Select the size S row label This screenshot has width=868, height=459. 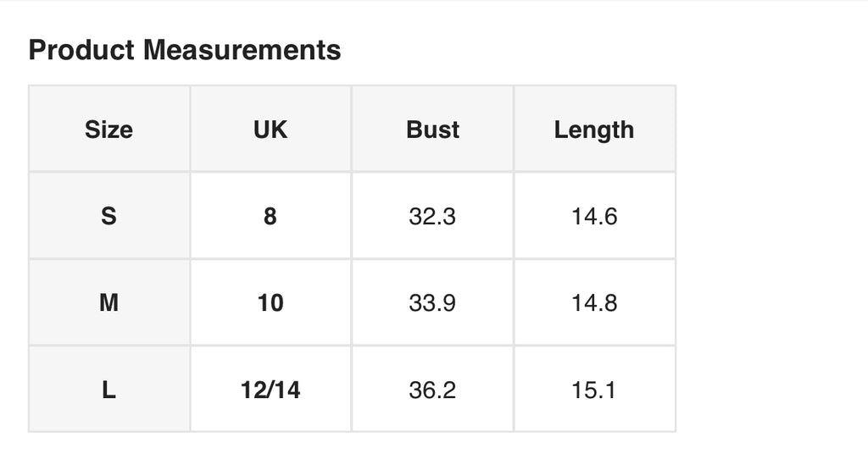109,216
